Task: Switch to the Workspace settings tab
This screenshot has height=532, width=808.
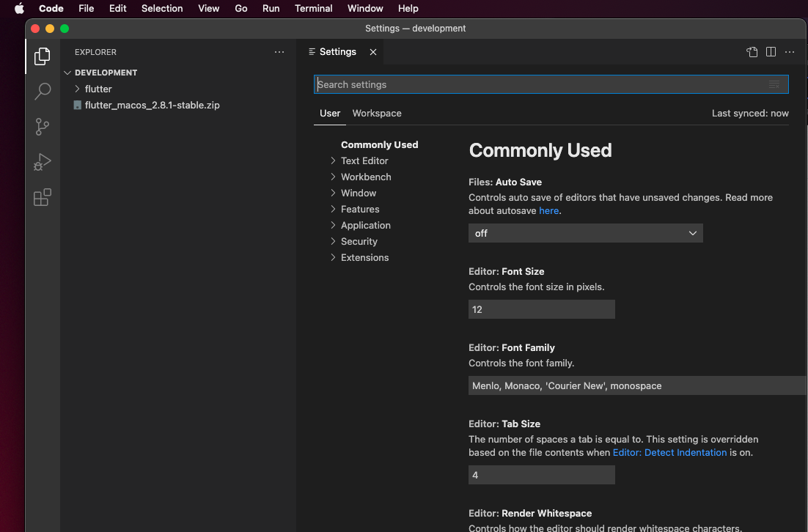Action: [x=377, y=114]
